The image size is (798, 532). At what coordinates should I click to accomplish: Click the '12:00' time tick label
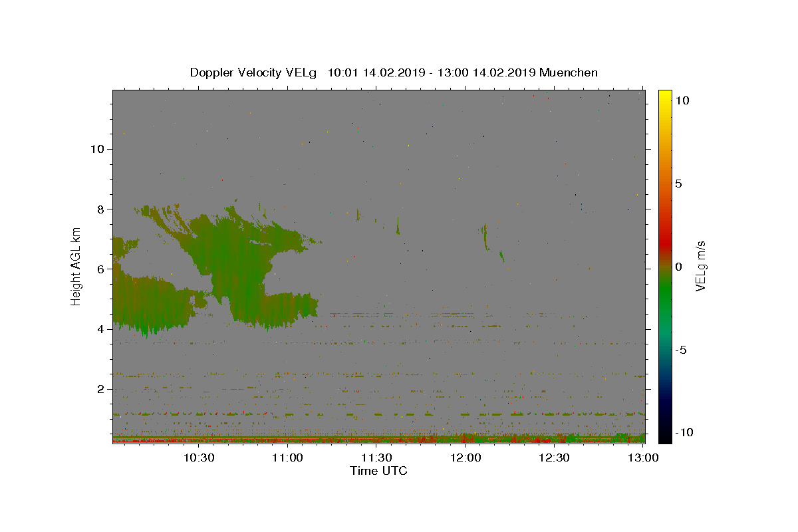point(465,458)
